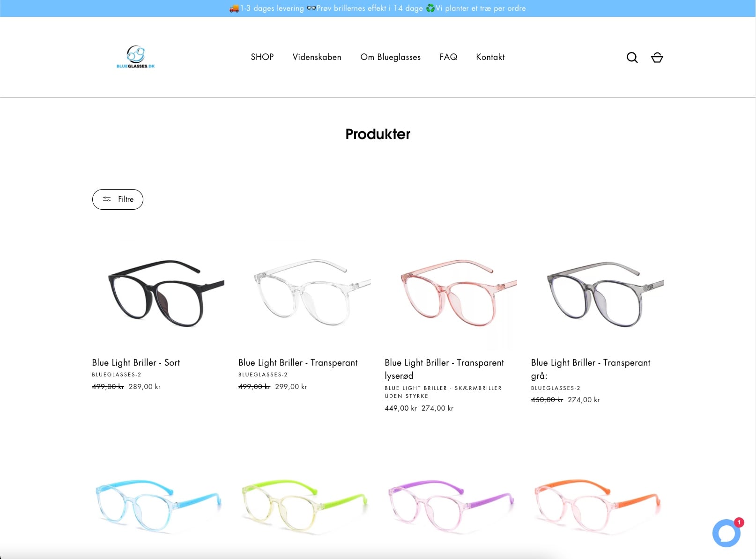Open Transparent lyserød product title
The image size is (756, 559).
(x=444, y=368)
